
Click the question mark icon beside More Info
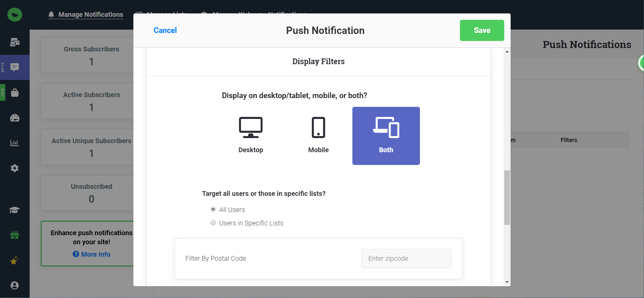click(76, 254)
